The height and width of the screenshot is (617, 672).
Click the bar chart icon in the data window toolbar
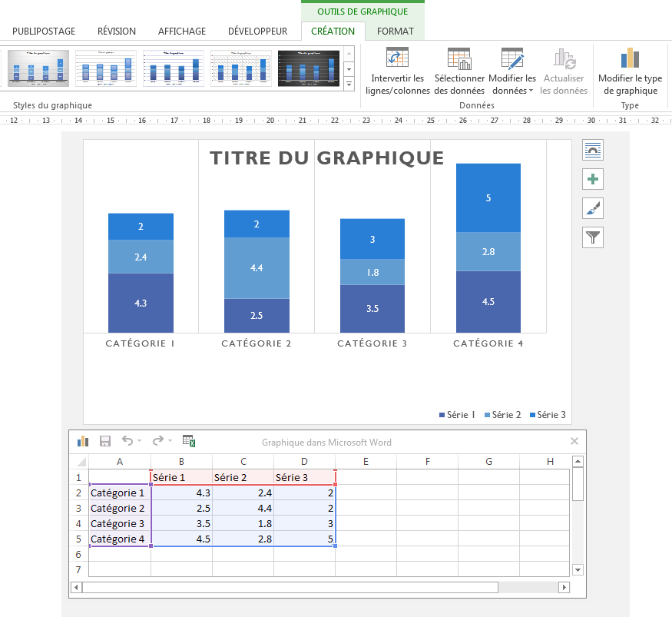tap(83, 440)
